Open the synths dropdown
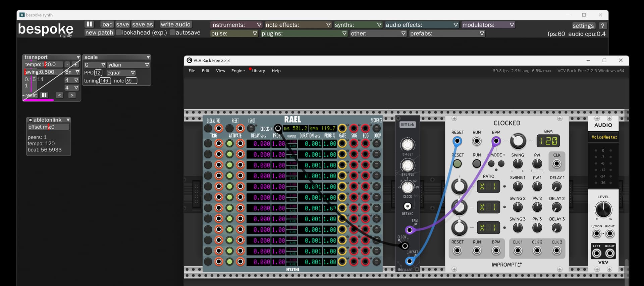The height and width of the screenshot is (286, 644). pyautogui.click(x=358, y=25)
